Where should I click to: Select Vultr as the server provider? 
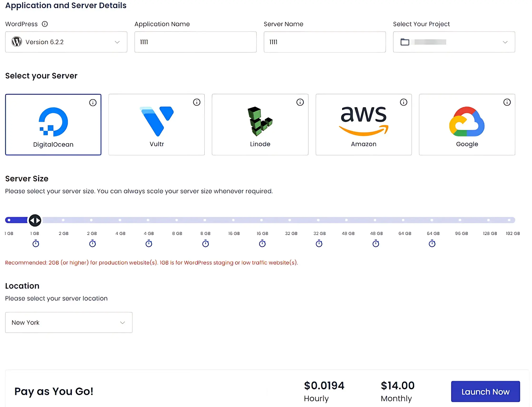tap(156, 125)
